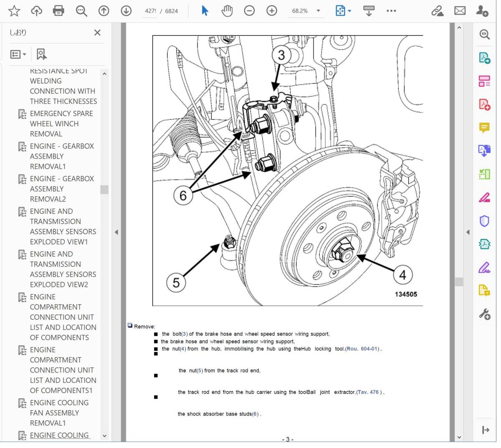Open the Edit/Redact pink pen tool
Viewport: 501px width, 448px height.
click(x=484, y=197)
